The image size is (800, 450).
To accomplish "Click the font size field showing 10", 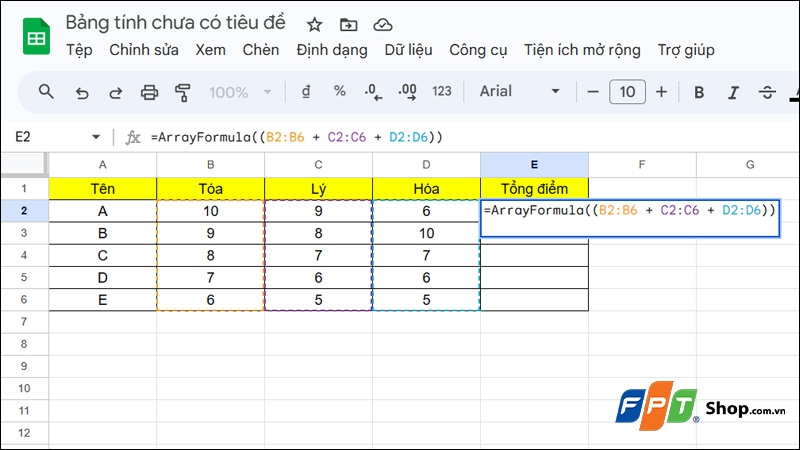I will coord(627,92).
